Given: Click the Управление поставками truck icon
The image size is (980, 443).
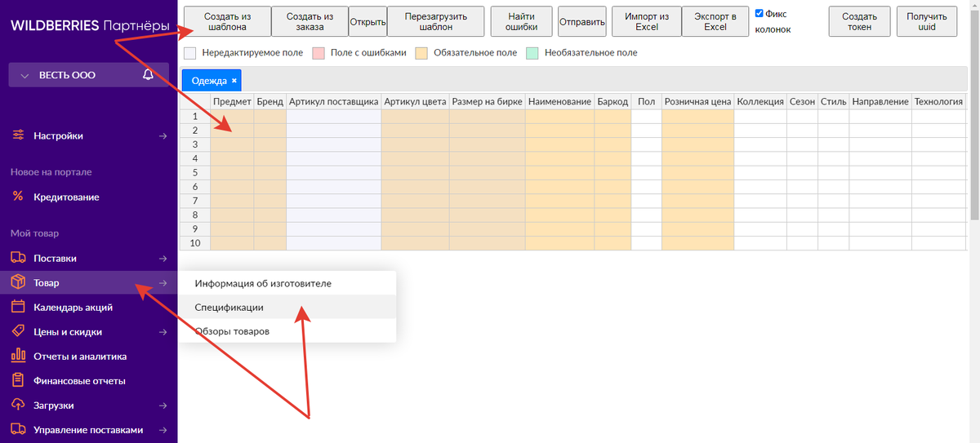Looking at the screenshot, I should [x=18, y=429].
